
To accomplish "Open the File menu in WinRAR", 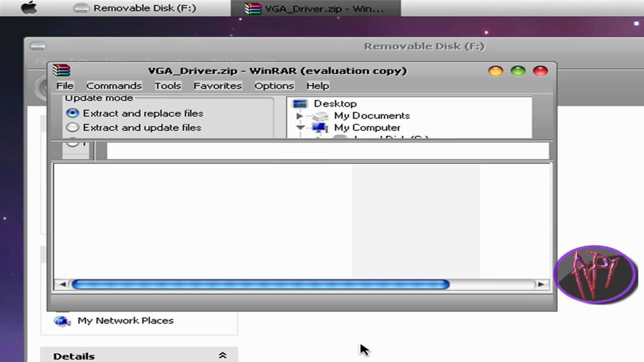I will point(65,85).
